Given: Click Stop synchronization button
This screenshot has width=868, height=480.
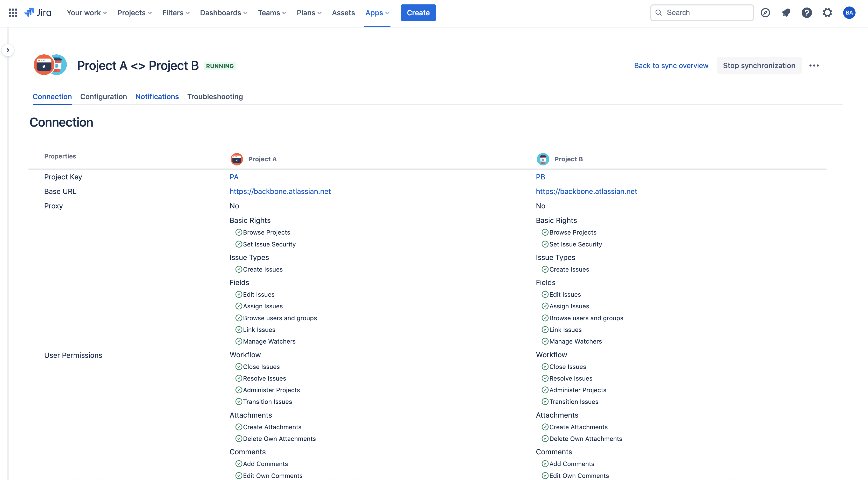Looking at the screenshot, I should (x=759, y=66).
